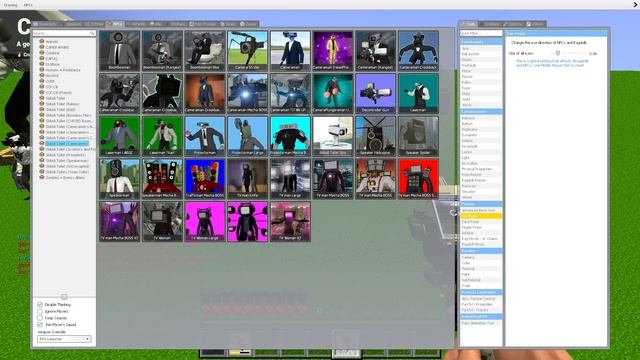Choose the red TV Man Mecha BOSS icon

tap(418, 179)
